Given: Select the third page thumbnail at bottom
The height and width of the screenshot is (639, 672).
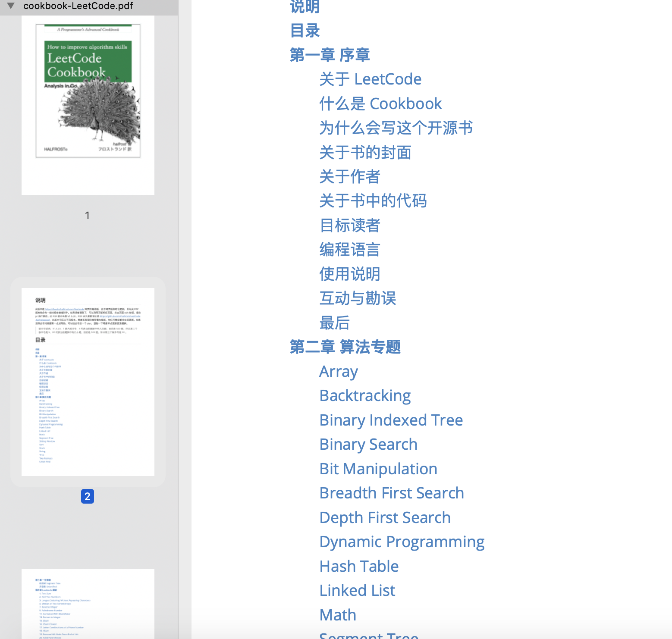Looking at the screenshot, I should pyautogui.click(x=88, y=604).
